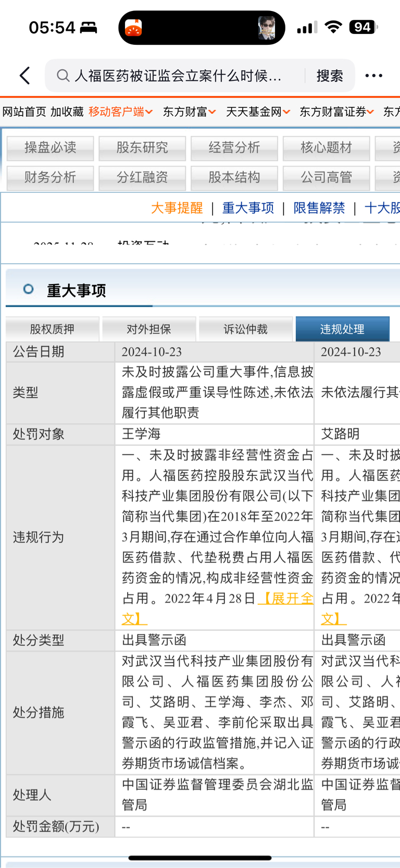Open the 股本结构 section
The width and height of the screenshot is (400, 868).
tap(234, 178)
